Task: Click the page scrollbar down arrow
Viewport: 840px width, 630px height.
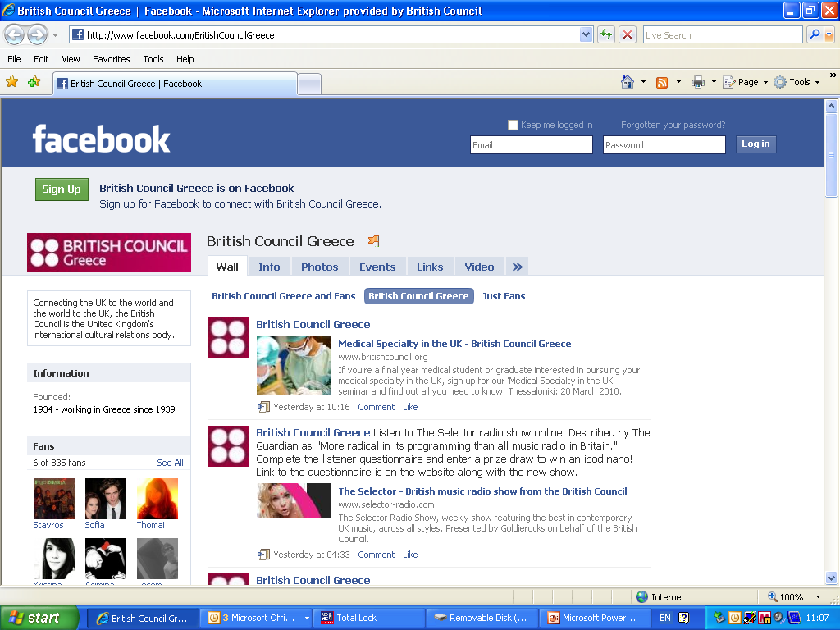Action: pos(832,578)
